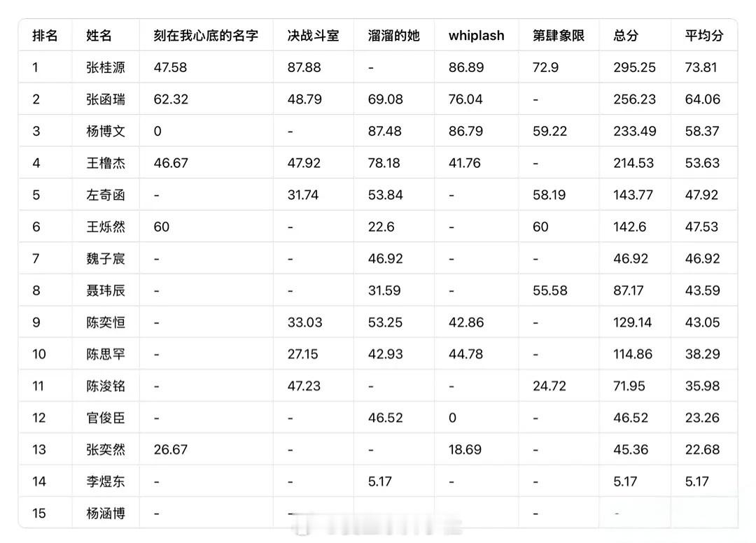Select the value 44.78

[465, 354]
